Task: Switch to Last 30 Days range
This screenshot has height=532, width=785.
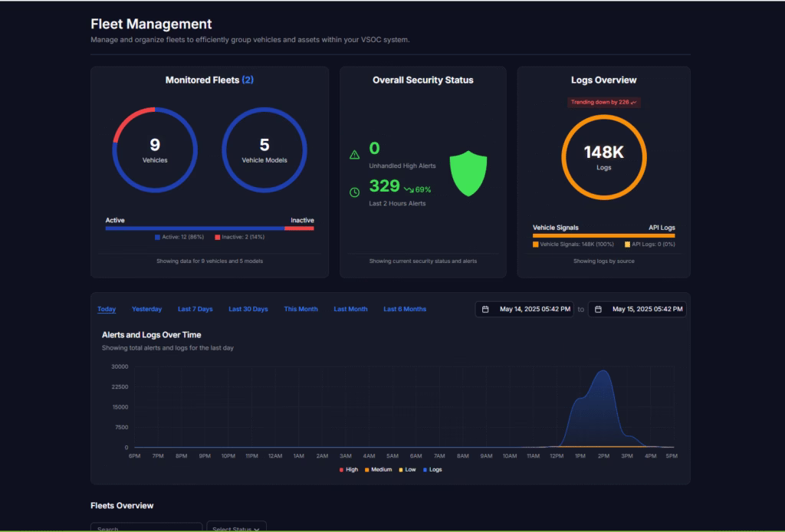Action: [x=248, y=309]
